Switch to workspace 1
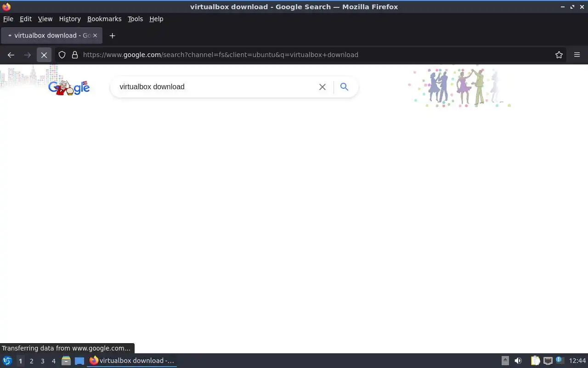Screen dimensions: 588x368 (20, 361)
